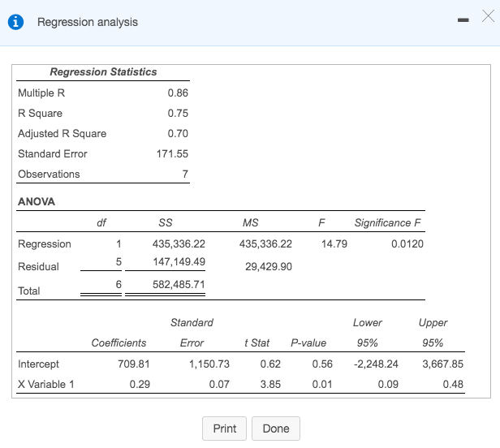The width and height of the screenshot is (500, 448).
Task: Click the X Variable 1 row label
Action: tap(46, 384)
